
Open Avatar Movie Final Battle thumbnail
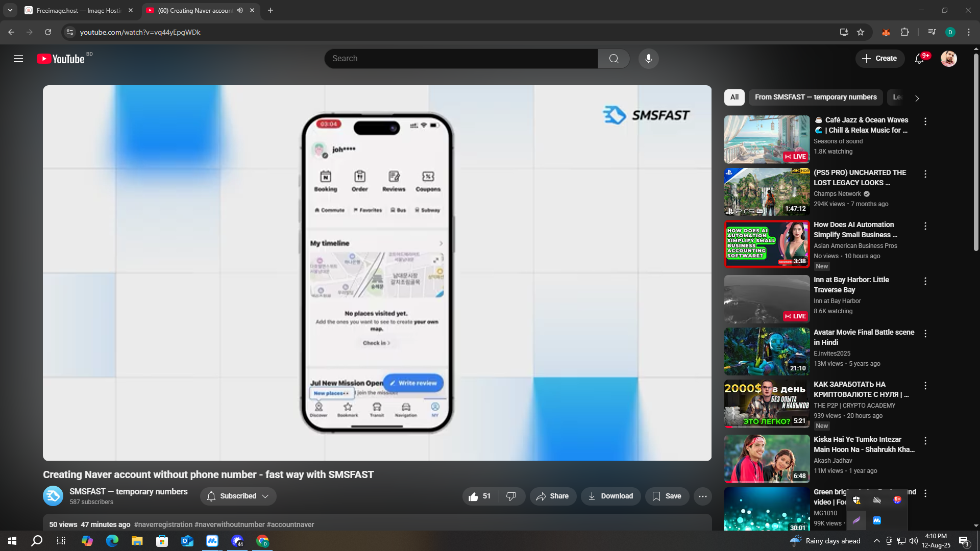(x=767, y=352)
